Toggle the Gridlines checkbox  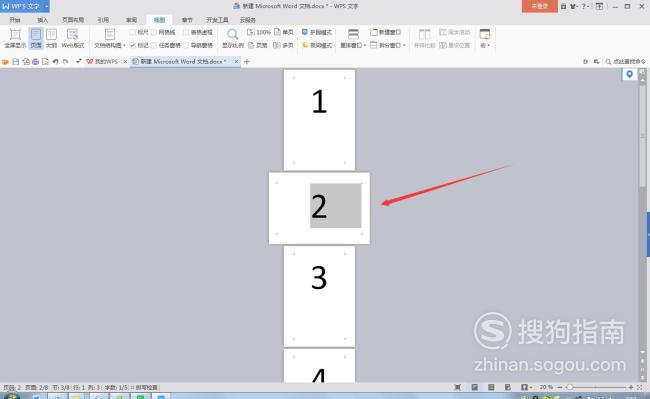[154, 32]
